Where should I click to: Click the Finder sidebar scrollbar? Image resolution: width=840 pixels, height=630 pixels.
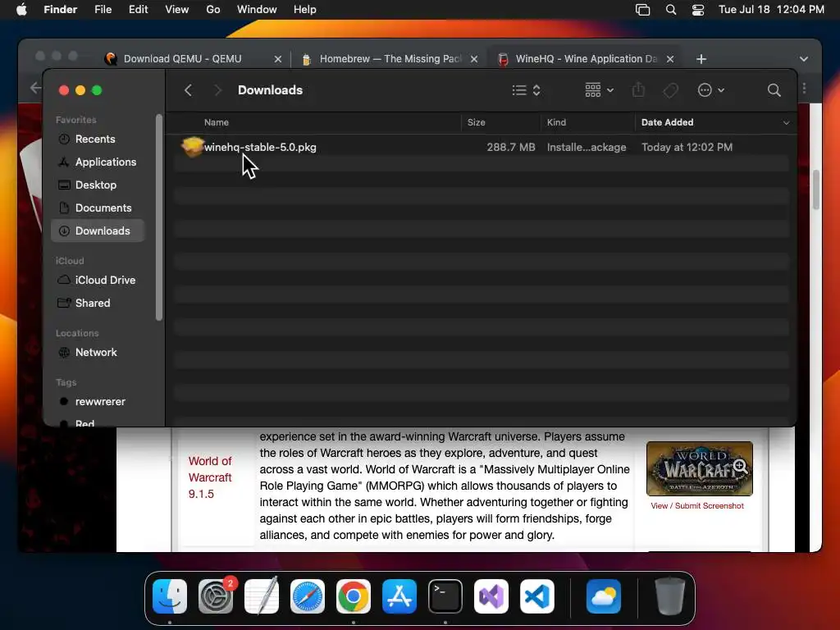[x=158, y=217]
